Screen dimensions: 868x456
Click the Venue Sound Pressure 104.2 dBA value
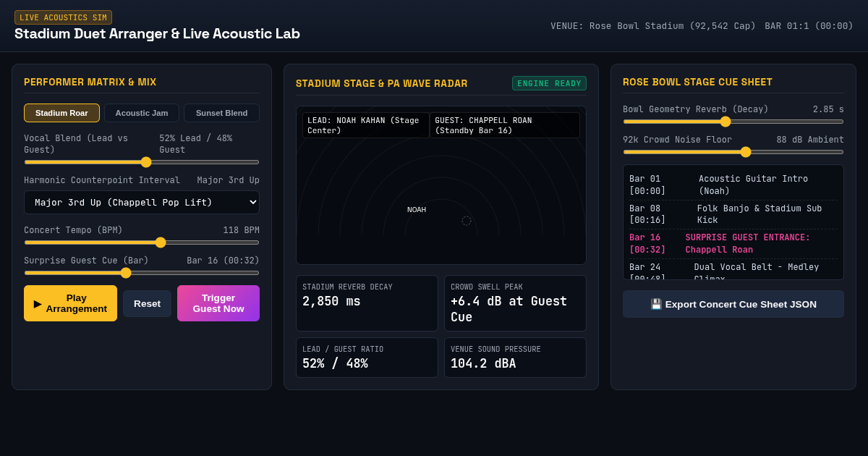pyautogui.click(x=483, y=363)
